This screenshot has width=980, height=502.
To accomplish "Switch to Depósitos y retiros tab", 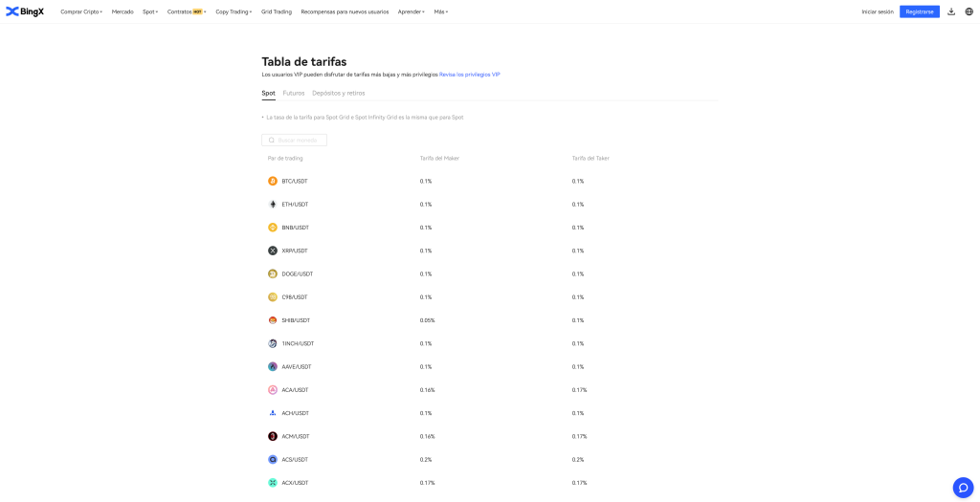I will tap(338, 93).
